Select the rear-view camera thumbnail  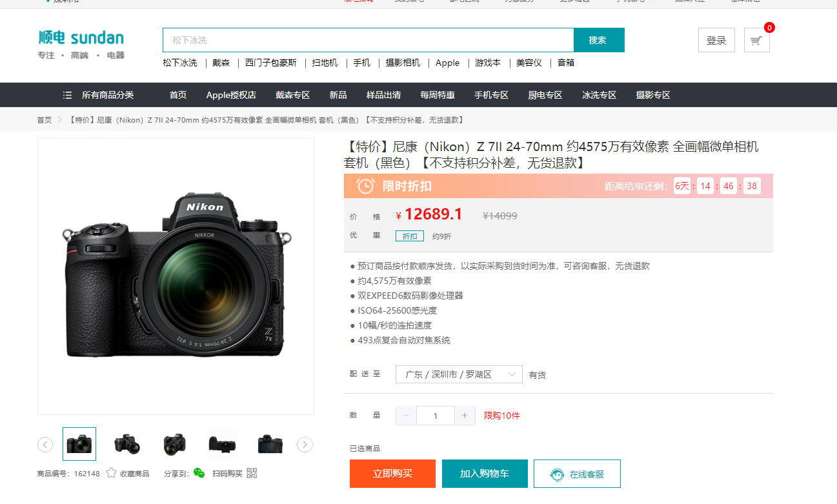tap(270, 444)
